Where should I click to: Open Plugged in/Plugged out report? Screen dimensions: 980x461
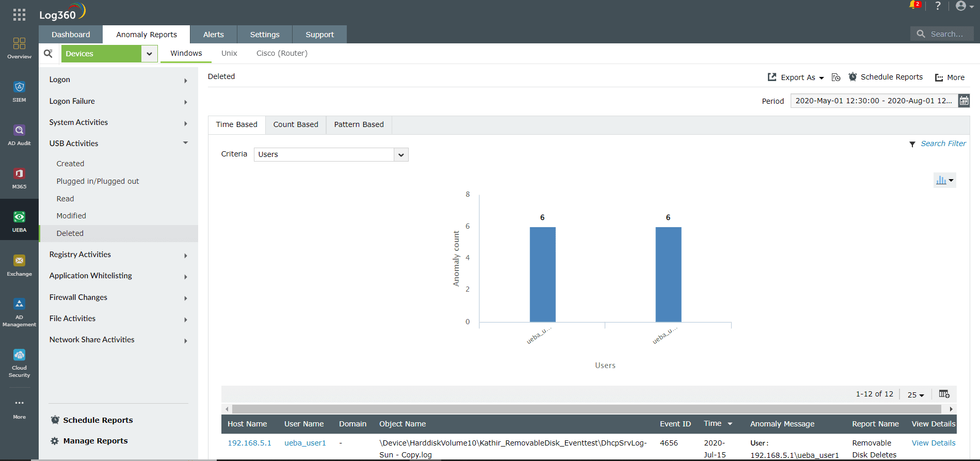98,181
